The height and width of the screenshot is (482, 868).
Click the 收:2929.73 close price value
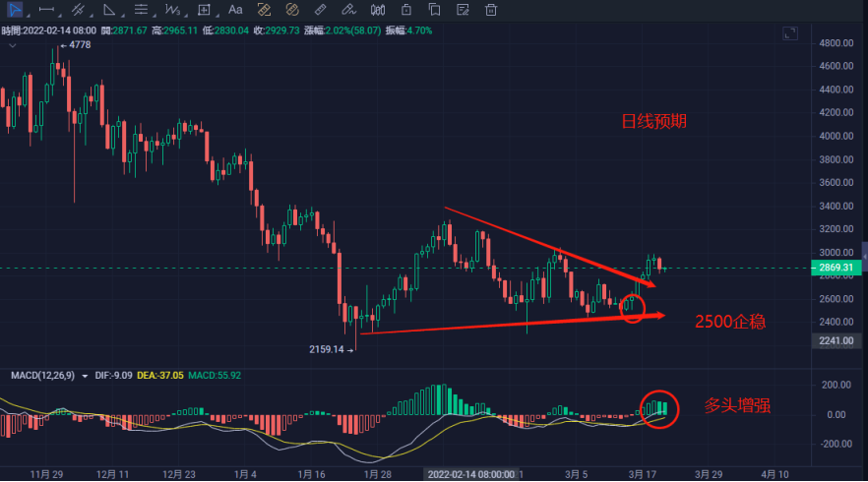tap(277, 30)
